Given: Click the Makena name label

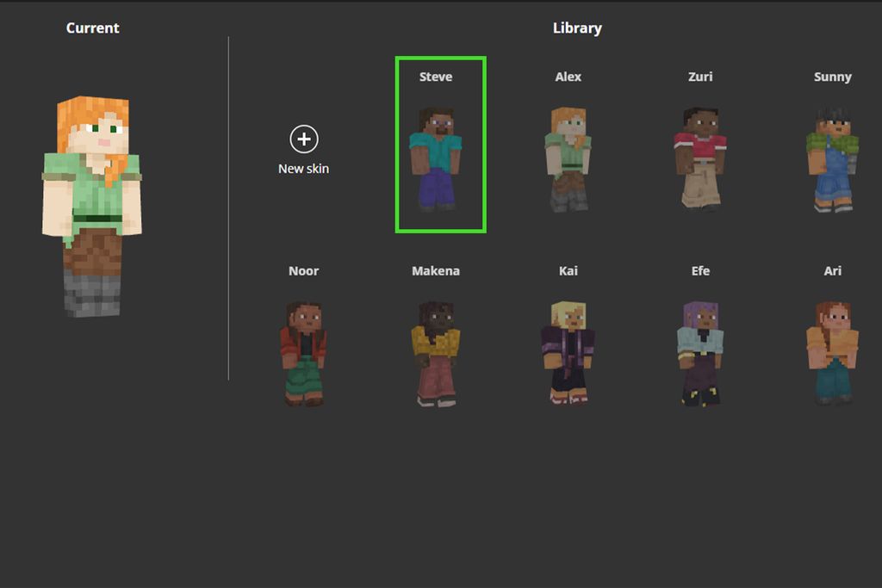Looking at the screenshot, I should pyautogui.click(x=436, y=271).
